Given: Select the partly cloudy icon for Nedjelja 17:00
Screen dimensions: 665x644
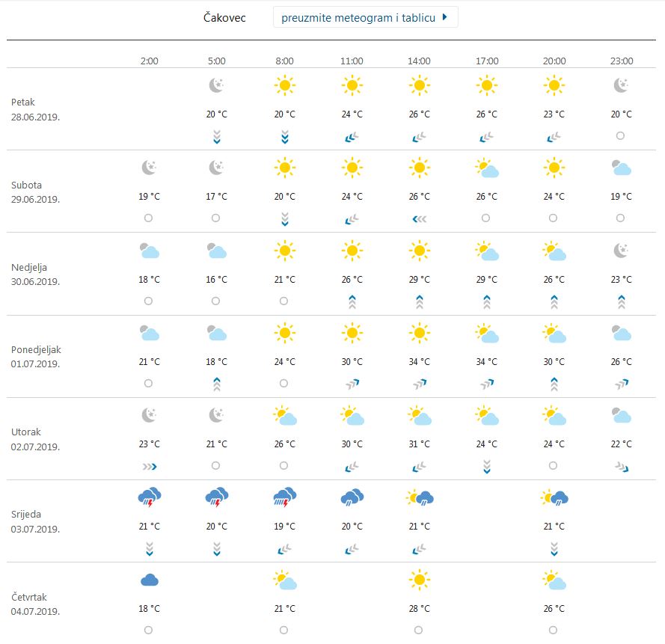Looking at the screenshot, I should [486, 251].
